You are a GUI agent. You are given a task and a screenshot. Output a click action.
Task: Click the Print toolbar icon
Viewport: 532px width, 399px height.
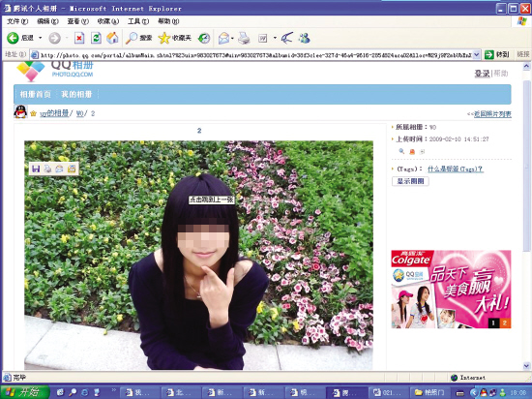pyautogui.click(x=244, y=38)
